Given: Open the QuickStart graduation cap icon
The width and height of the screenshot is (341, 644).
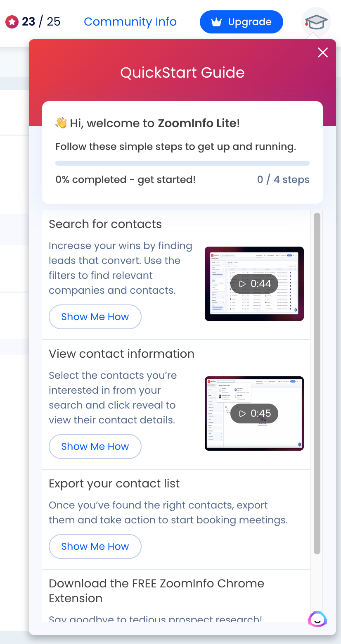Looking at the screenshot, I should tap(316, 21).
